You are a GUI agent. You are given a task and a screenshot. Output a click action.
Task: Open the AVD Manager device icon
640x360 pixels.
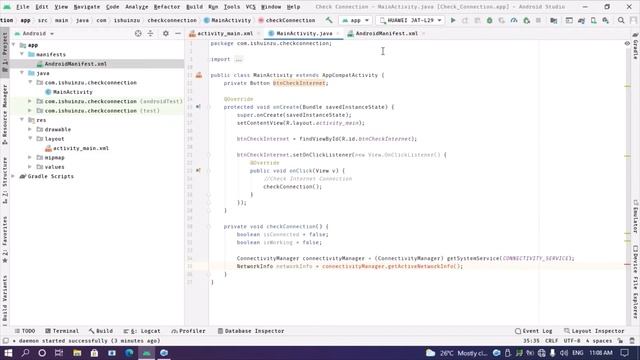(593, 20)
